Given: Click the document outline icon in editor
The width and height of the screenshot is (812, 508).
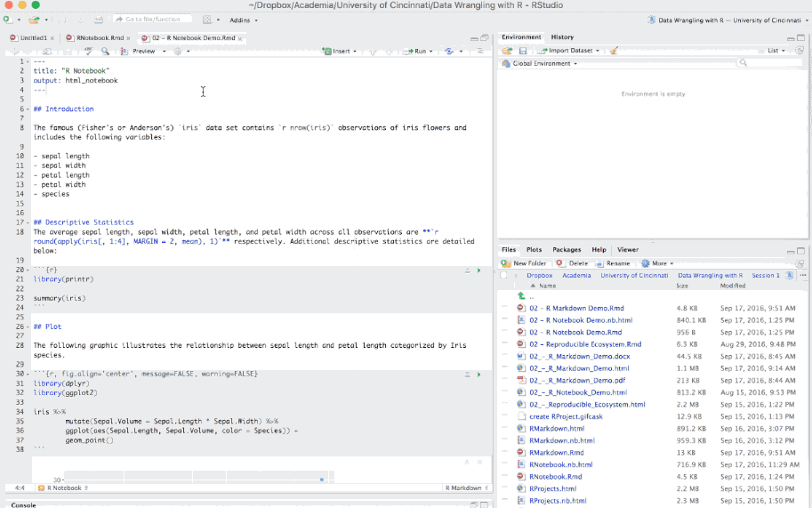Looking at the screenshot, I should click(x=480, y=51).
